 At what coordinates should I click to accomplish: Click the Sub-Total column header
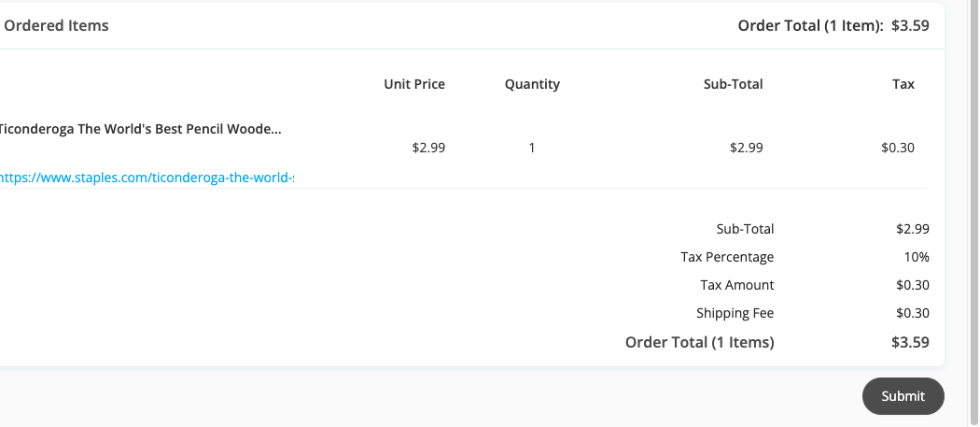733,84
